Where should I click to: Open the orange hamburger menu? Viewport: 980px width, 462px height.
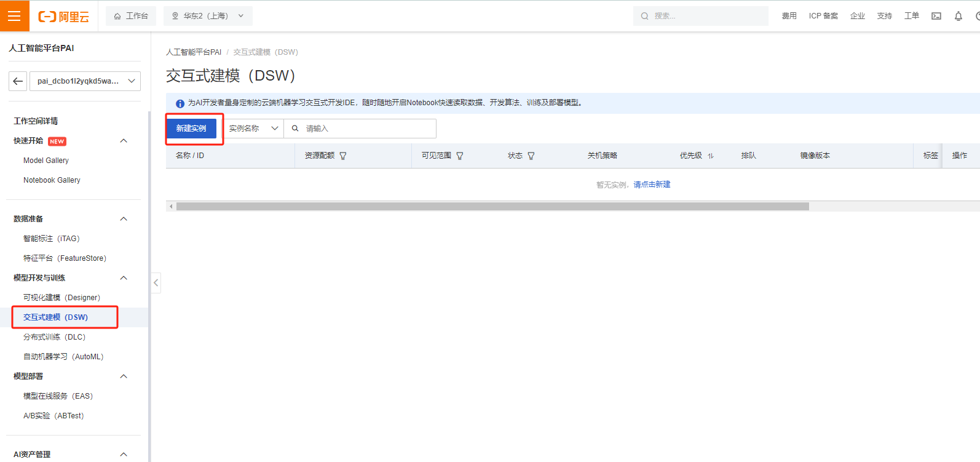point(14,16)
